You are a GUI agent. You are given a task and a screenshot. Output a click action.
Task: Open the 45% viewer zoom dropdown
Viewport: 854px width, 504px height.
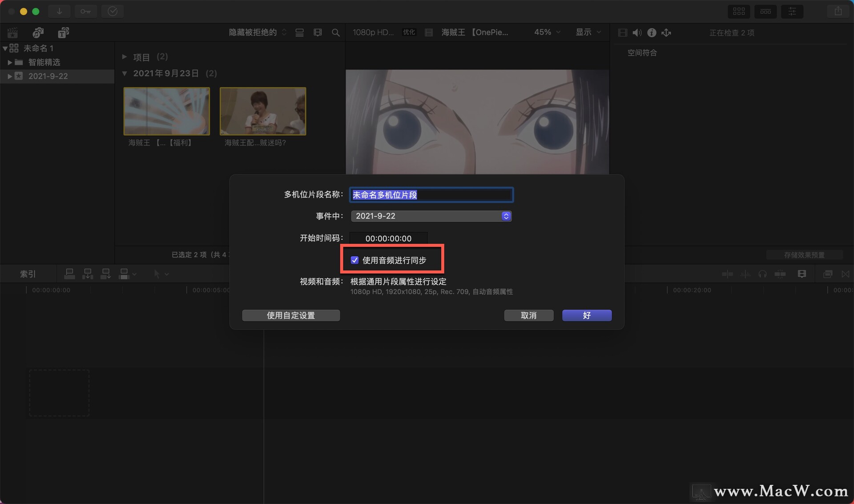coord(547,32)
